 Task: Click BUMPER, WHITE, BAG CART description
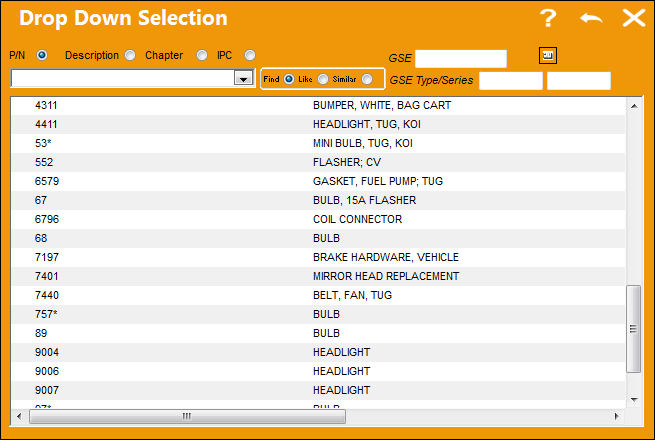382,105
